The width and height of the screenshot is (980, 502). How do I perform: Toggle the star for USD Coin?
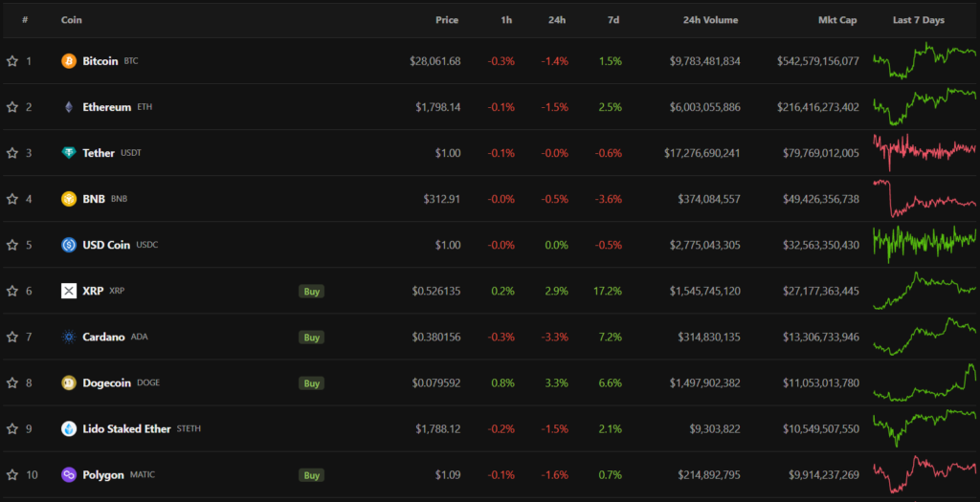(11, 245)
